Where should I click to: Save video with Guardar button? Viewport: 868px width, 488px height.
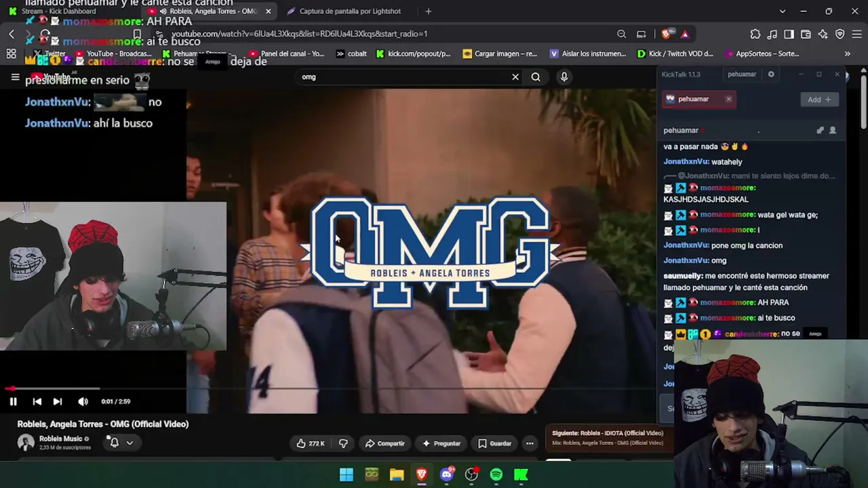point(494,443)
